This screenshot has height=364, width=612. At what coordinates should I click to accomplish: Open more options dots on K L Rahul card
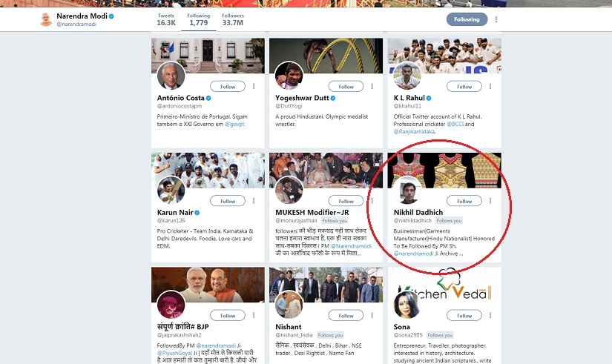(490, 86)
